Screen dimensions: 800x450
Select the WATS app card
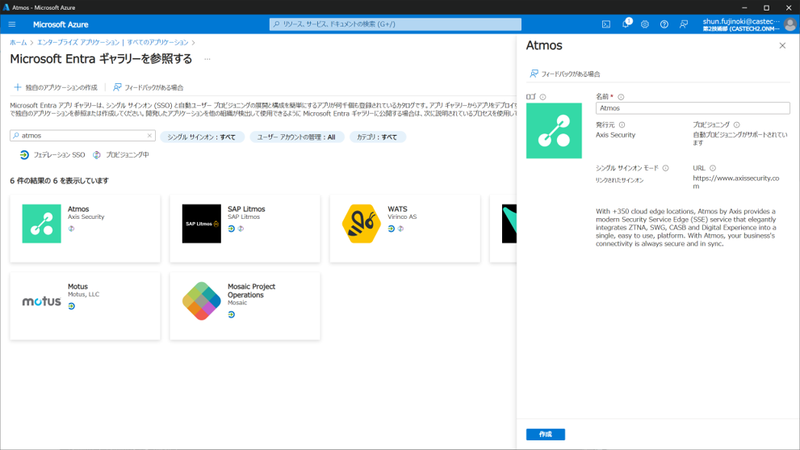click(405, 229)
